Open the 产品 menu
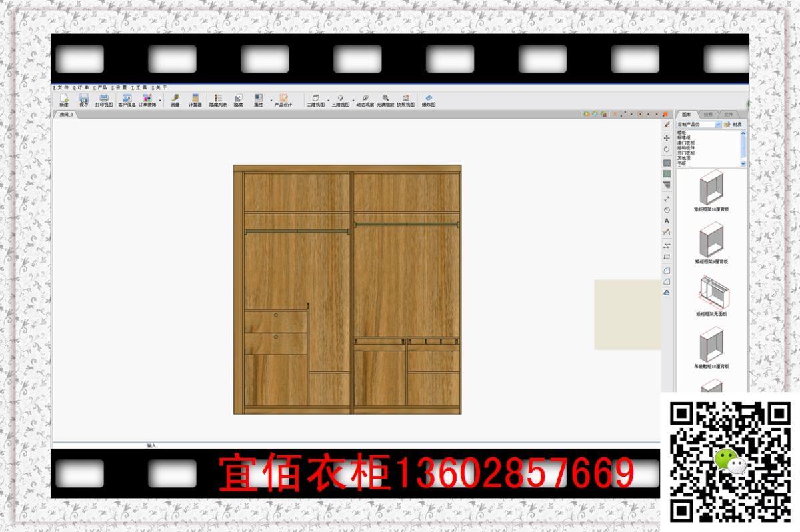This screenshot has height=532, width=800. [x=100, y=87]
